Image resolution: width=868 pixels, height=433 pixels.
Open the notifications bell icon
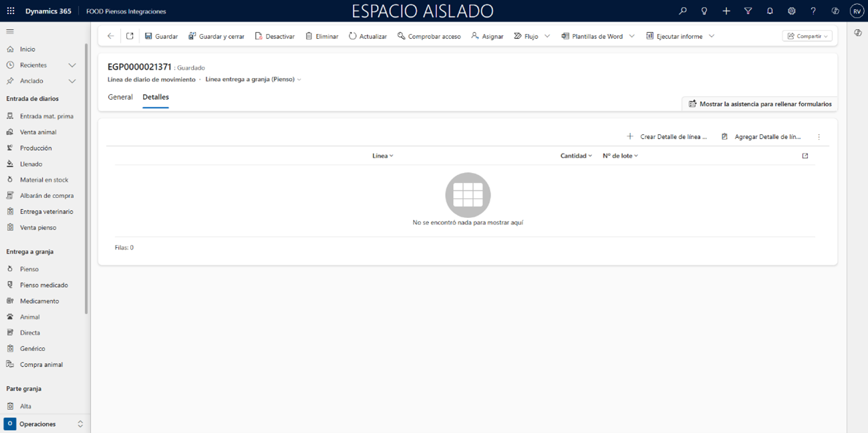770,11
